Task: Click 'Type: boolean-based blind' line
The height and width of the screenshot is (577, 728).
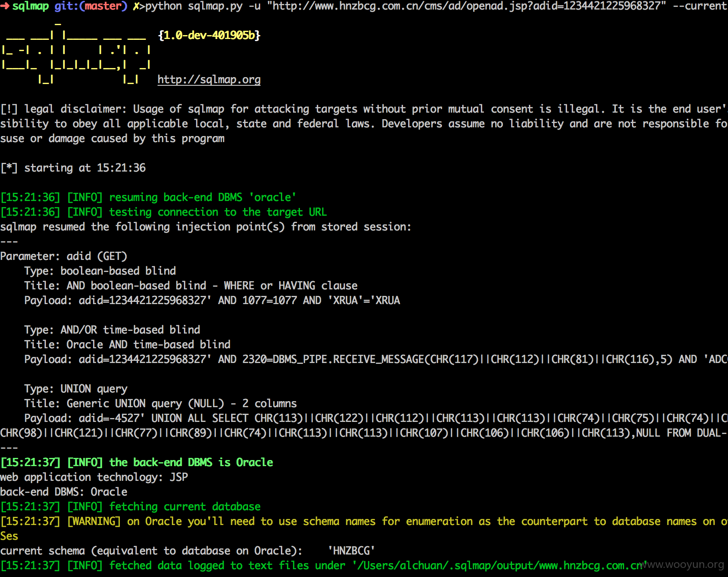Action: [100, 271]
